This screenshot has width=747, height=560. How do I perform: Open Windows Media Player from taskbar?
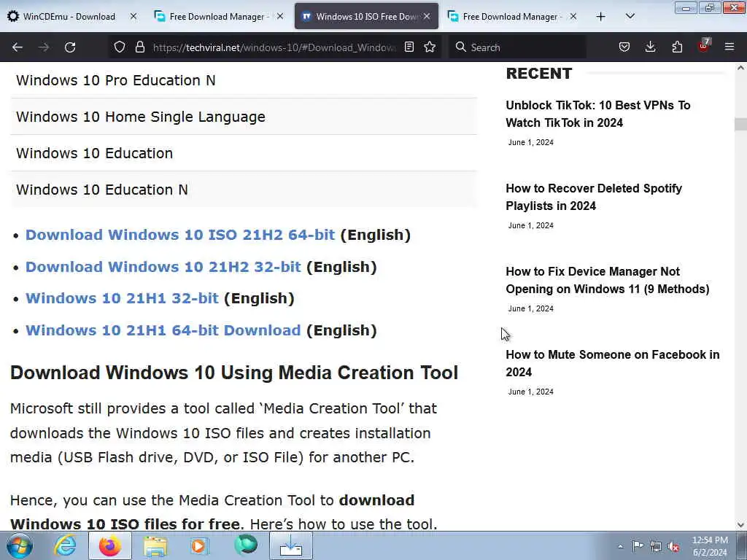pyautogui.click(x=200, y=545)
